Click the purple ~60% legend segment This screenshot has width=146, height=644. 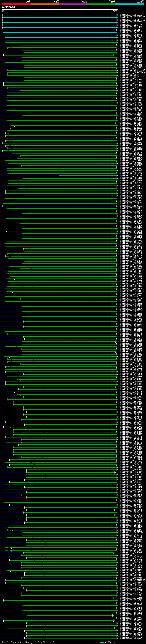(x=73, y=4)
